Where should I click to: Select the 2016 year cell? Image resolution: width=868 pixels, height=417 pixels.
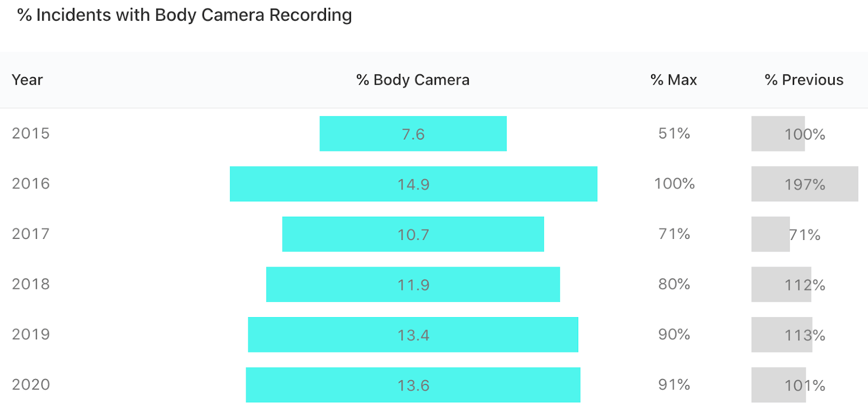(x=31, y=184)
